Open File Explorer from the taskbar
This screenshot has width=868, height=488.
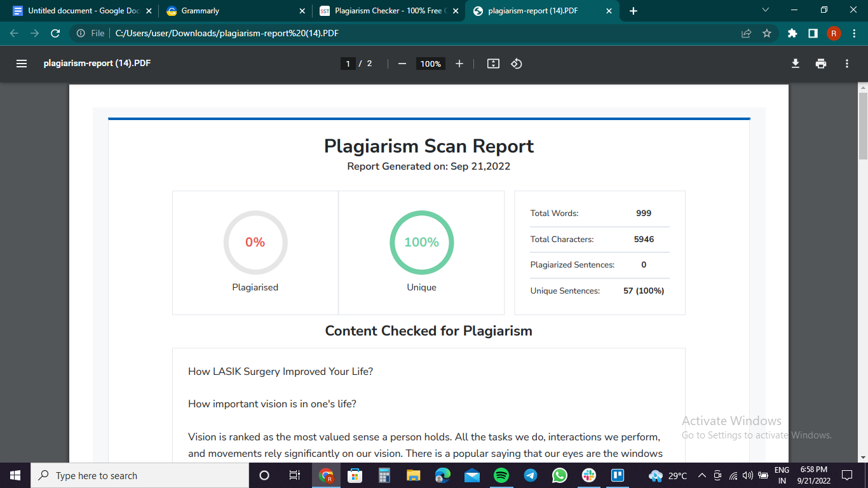point(413,475)
